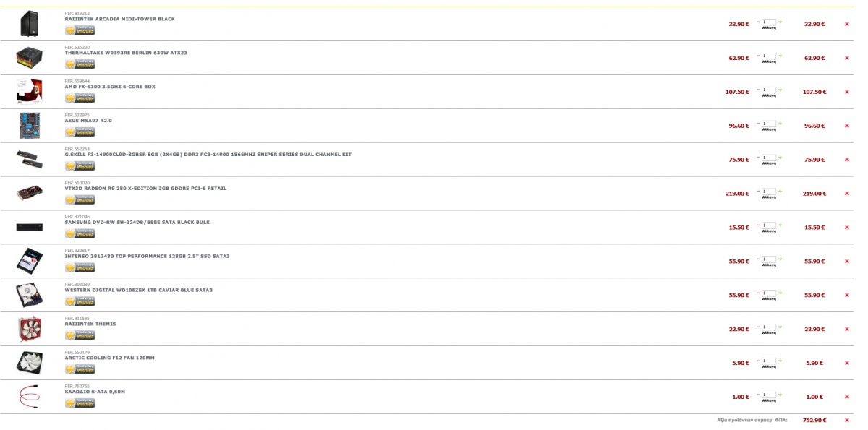Open ASUS M5A97 motherboard thumbnail
Image resolution: width=868 pixels, height=430 pixels.
tap(30, 126)
